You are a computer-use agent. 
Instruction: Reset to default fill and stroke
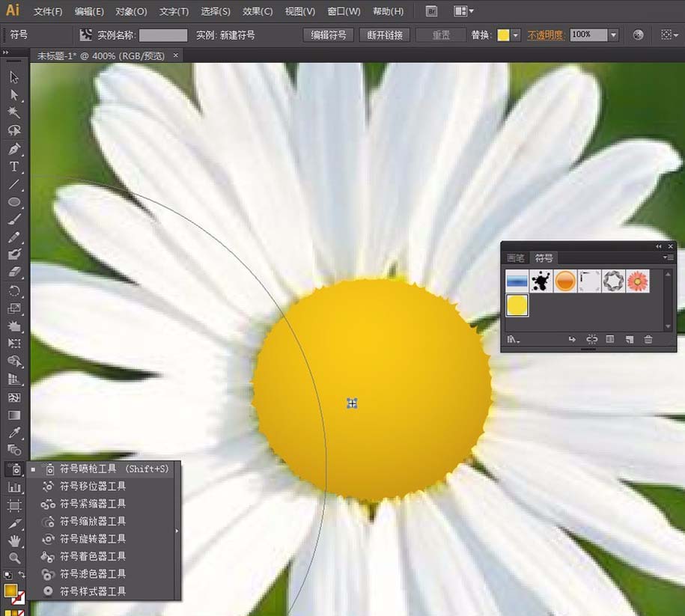coord(7,575)
